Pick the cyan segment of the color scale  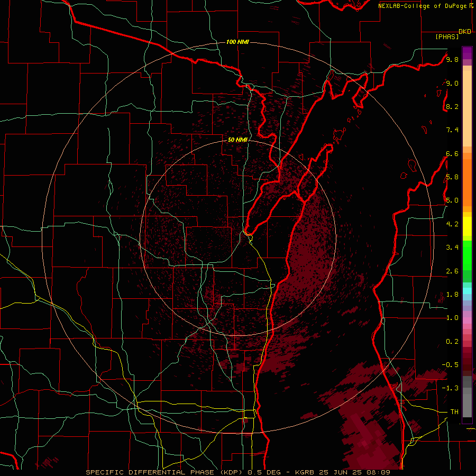point(467,291)
